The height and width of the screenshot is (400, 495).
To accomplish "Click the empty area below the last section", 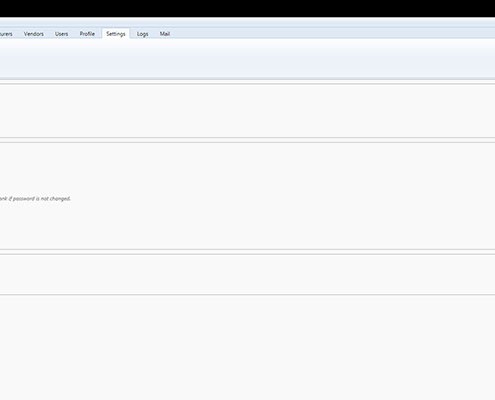I will point(247,348).
